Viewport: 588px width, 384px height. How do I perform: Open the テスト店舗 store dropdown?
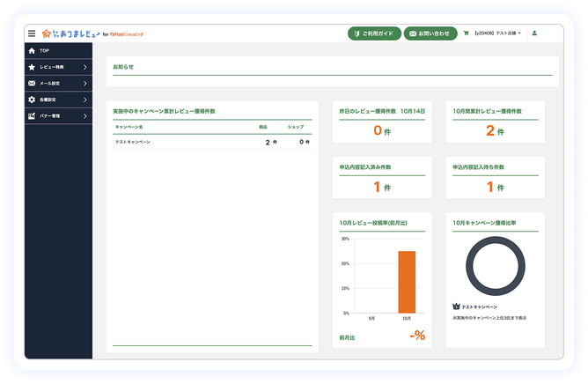(x=498, y=33)
